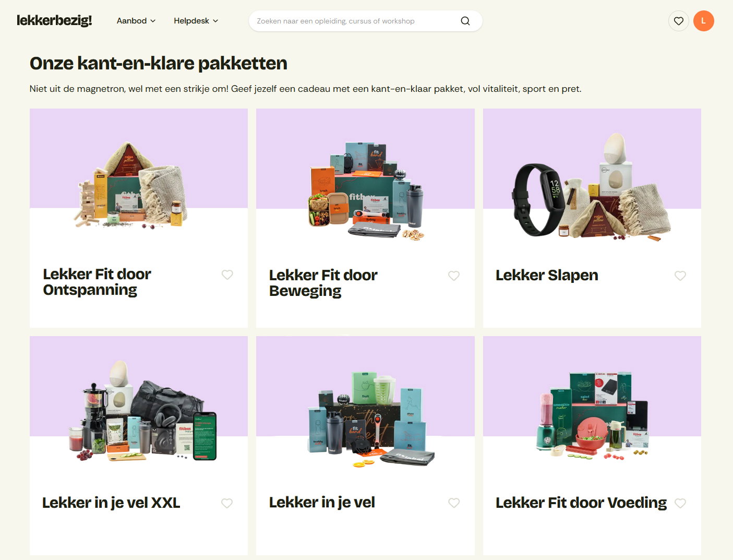Favorite Lekker Fit door Voeding with heart
Viewport: 733px width, 560px height.
680,503
